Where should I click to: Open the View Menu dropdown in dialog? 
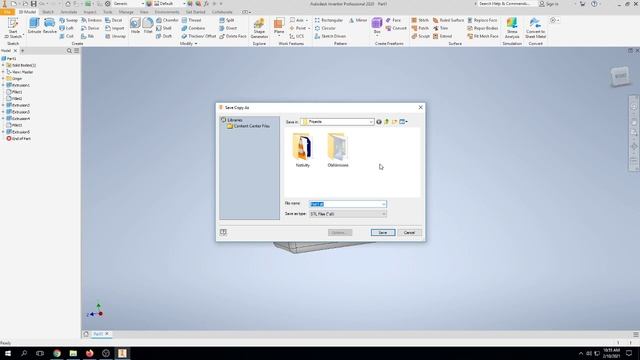pyautogui.click(x=404, y=122)
